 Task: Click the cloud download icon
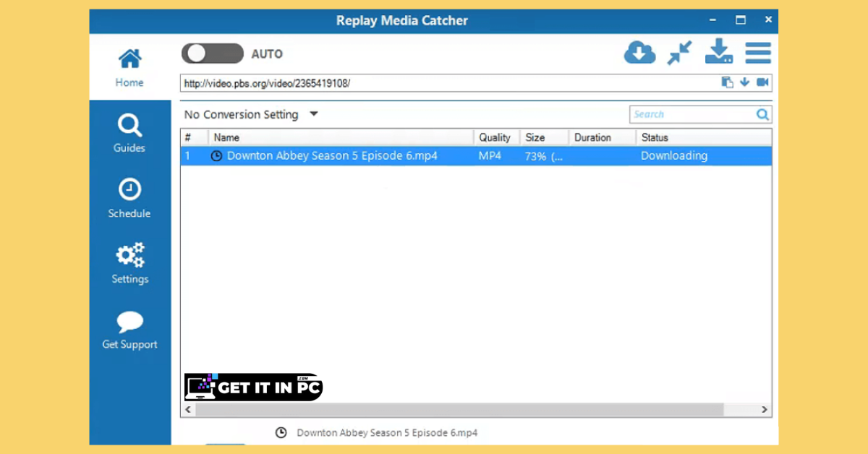639,52
